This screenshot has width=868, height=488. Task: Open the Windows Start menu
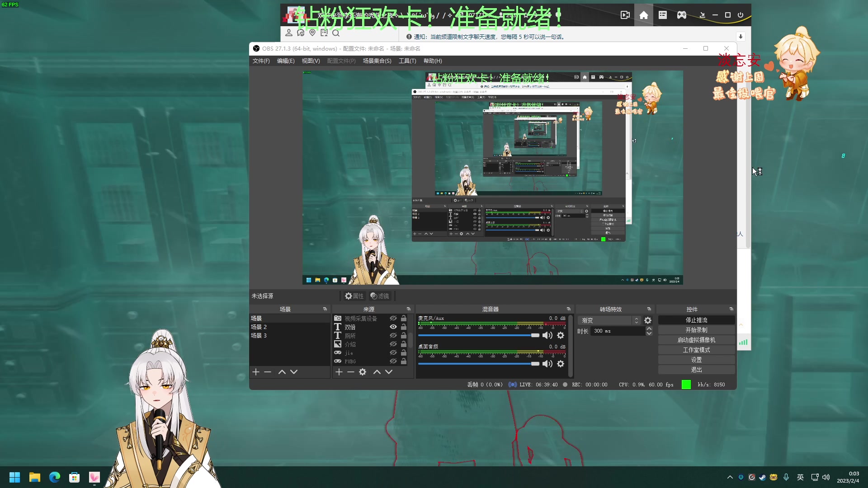pos(14,477)
